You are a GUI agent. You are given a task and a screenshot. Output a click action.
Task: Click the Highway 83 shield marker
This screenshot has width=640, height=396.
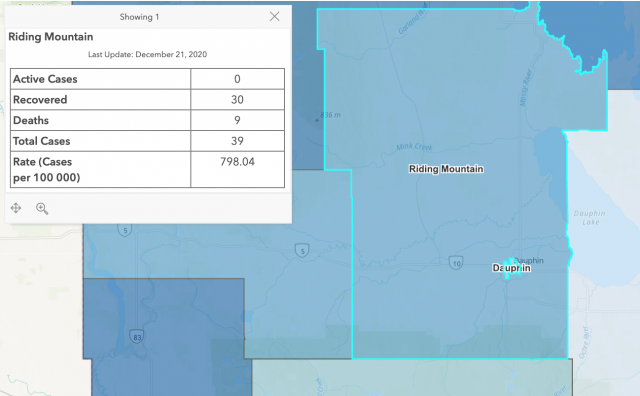click(x=137, y=337)
